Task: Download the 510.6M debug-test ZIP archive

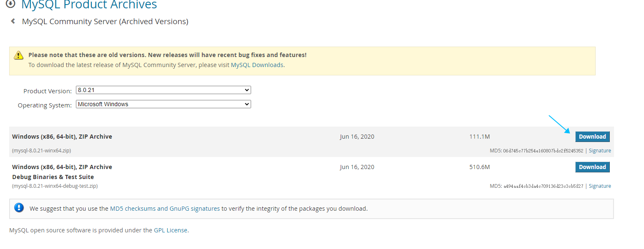Action: point(592,167)
